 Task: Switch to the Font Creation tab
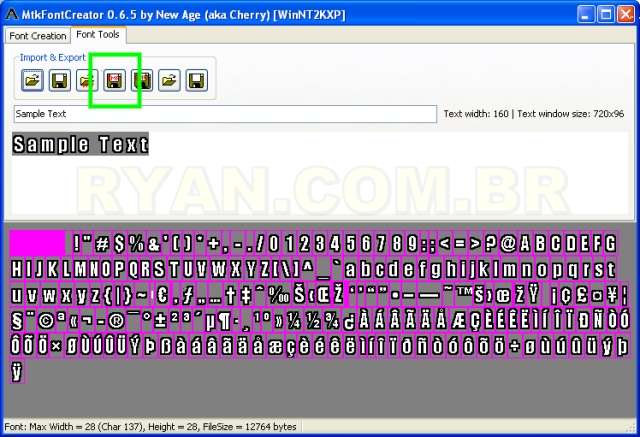tap(36, 35)
